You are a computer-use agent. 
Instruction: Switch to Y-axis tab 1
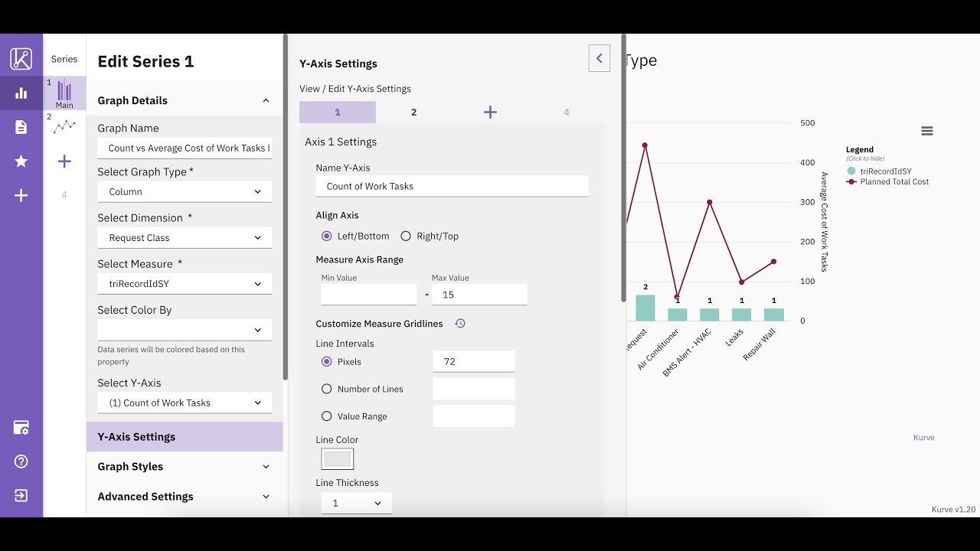pos(338,112)
